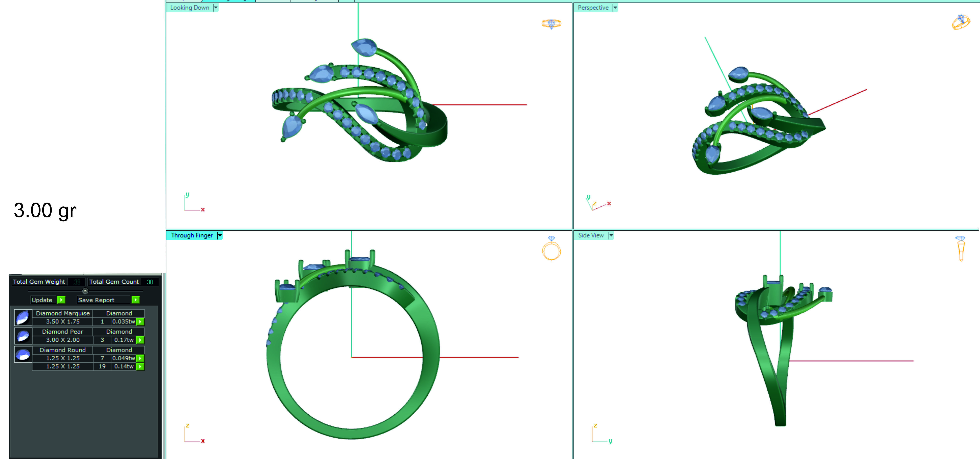Viewport: 980px width, 459px height.
Task: Select the '3.00 X 2.00' size cell
Action: click(x=63, y=340)
